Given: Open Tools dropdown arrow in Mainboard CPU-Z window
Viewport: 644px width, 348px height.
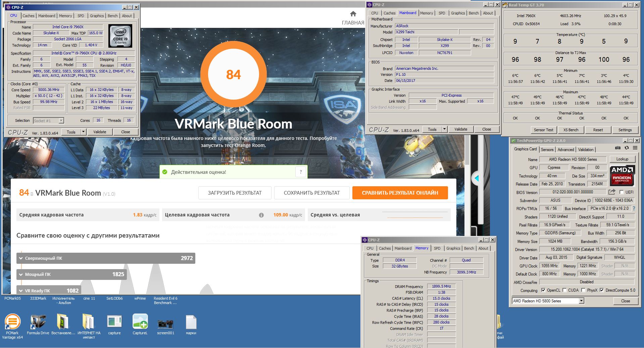Looking at the screenshot, I should click(x=444, y=129).
